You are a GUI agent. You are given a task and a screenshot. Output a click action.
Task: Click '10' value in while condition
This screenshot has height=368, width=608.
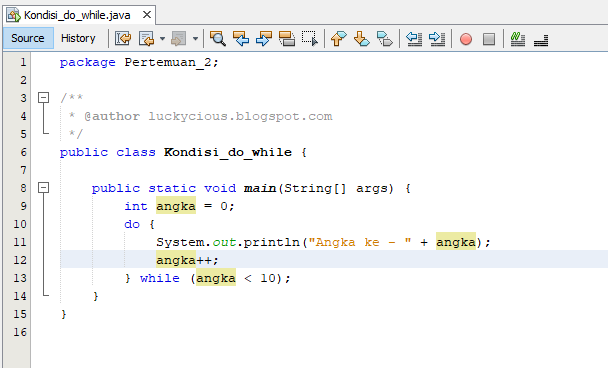pos(268,278)
